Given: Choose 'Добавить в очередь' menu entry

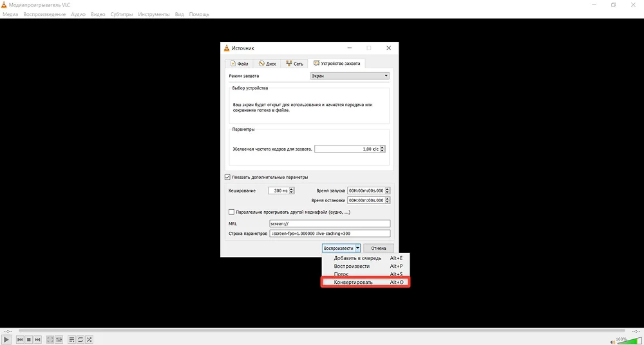Looking at the screenshot, I should [357, 258].
